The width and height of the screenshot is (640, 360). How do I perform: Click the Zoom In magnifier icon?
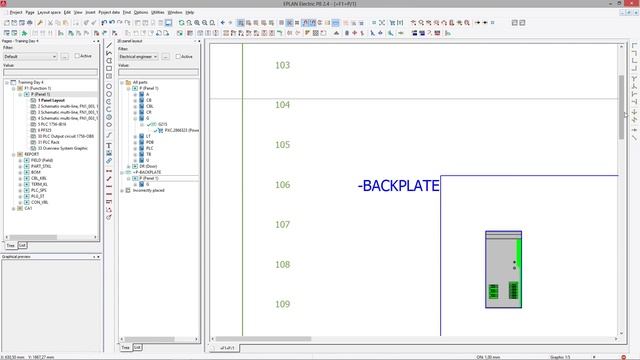coord(197,23)
